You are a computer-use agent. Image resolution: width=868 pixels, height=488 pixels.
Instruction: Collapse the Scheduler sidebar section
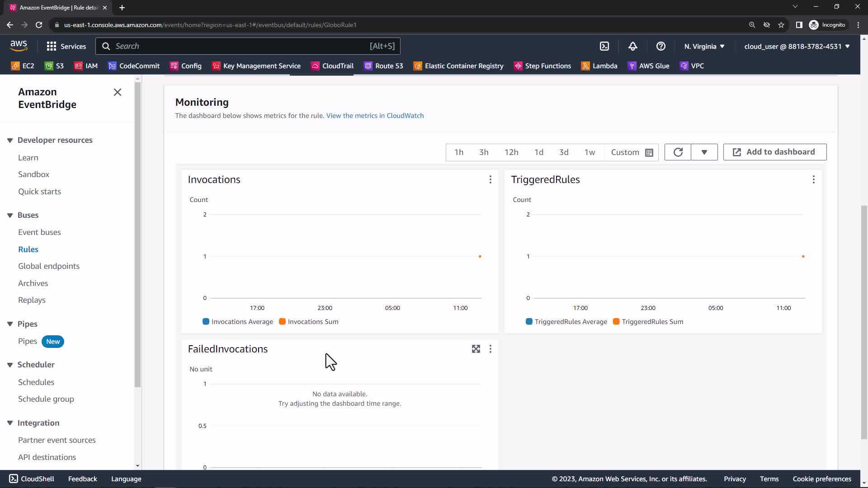point(10,365)
